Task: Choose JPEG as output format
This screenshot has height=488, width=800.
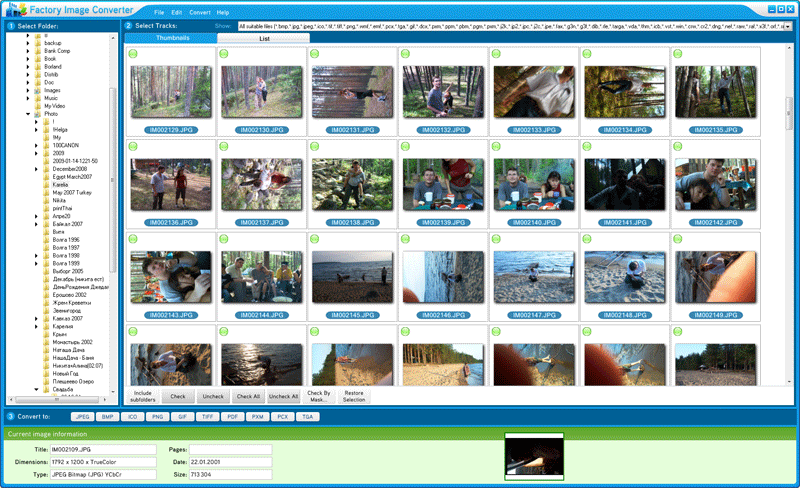Action: [x=83, y=417]
